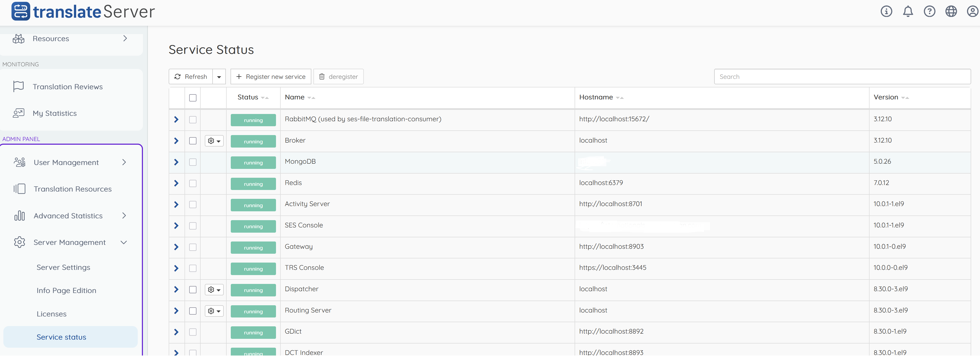Click the GDict hostname http://localhost:8892
Screen dimensions: 980x356
point(611,331)
